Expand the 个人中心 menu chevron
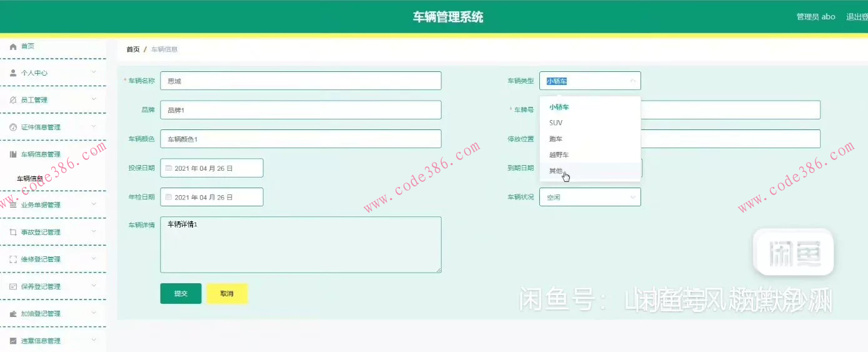 [x=94, y=73]
